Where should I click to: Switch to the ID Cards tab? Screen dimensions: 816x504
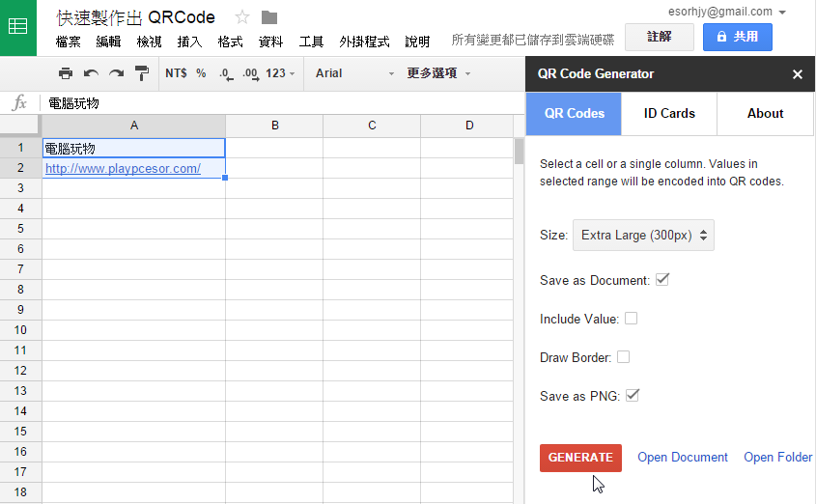pos(669,113)
